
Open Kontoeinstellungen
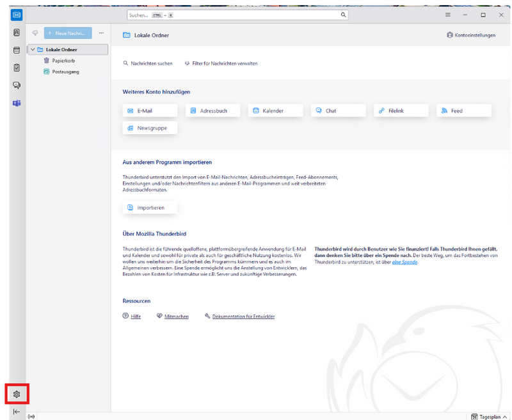point(471,35)
